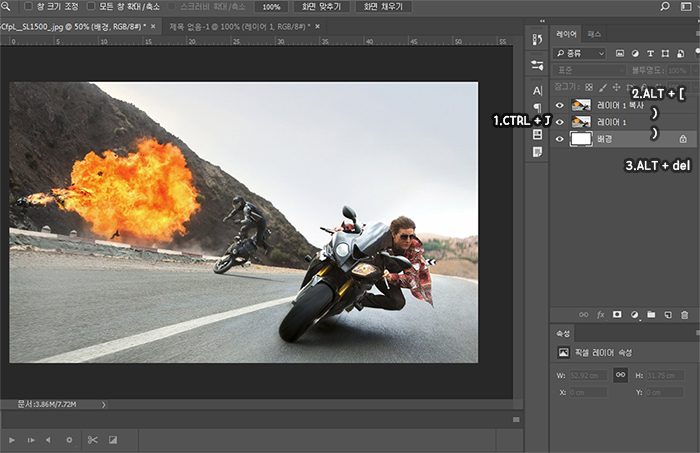
Task: Expand status bar info arrow
Action: tap(104, 405)
